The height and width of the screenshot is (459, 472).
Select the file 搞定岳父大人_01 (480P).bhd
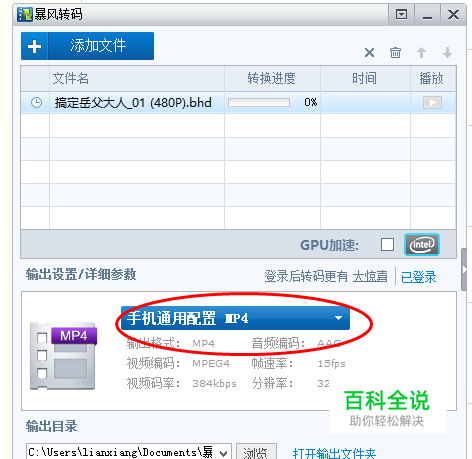coord(133,103)
